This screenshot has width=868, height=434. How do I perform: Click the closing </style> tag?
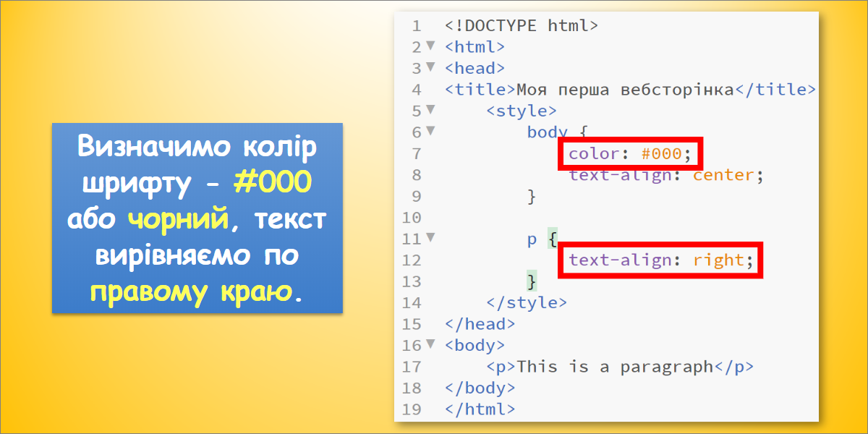point(527,302)
